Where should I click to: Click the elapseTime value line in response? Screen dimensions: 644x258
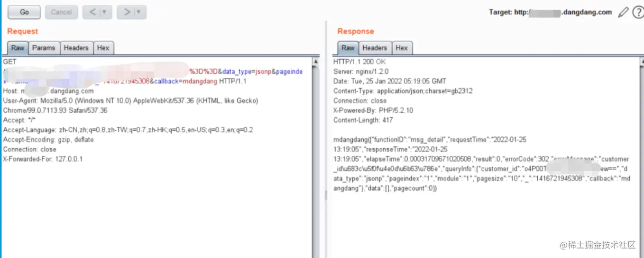tap(481, 159)
